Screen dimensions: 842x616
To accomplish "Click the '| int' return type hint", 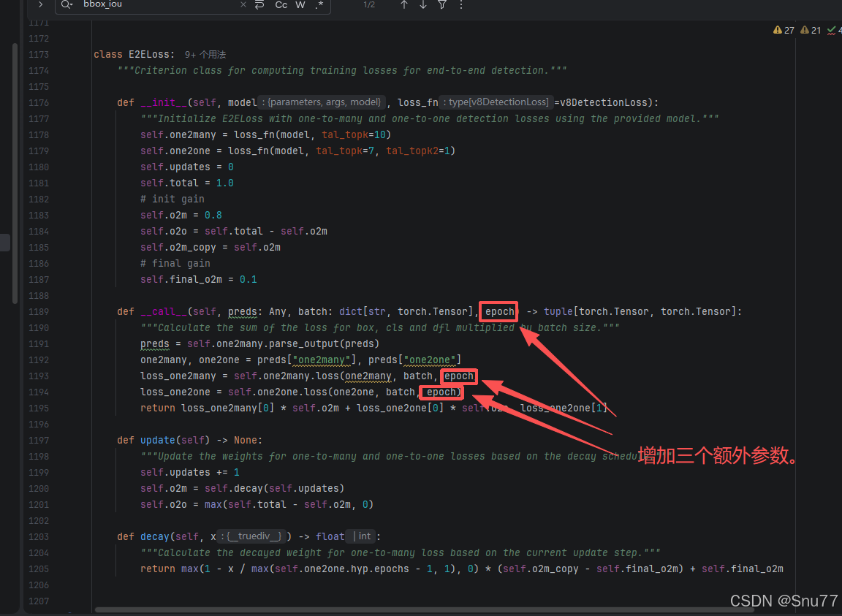I will pyautogui.click(x=361, y=536).
